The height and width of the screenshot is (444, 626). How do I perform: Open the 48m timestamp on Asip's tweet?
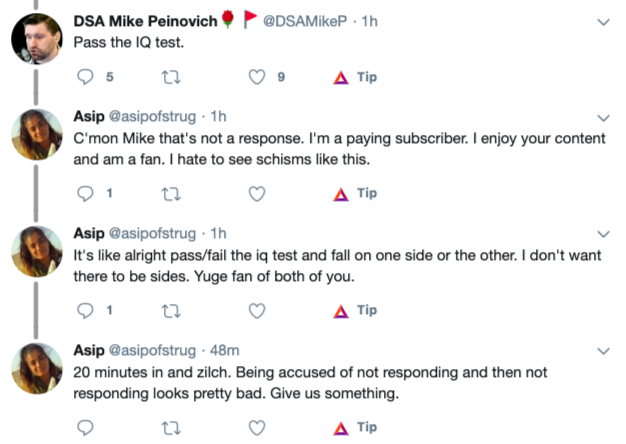(226, 351)
